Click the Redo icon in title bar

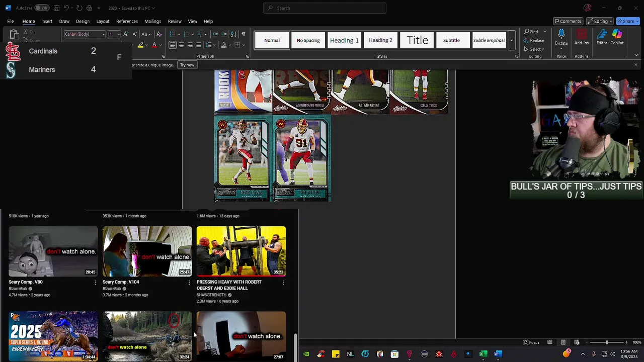[79, 8]
